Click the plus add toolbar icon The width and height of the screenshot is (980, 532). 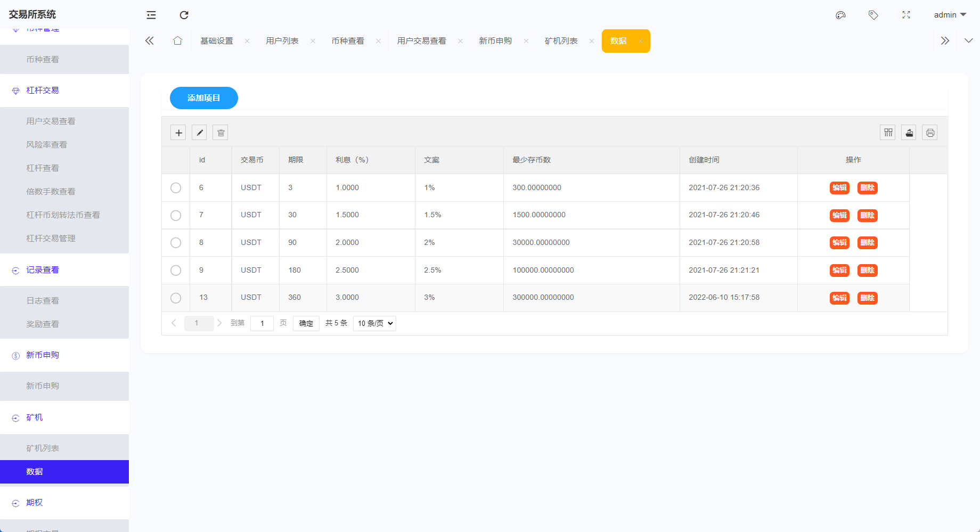[x=178, y=133]
